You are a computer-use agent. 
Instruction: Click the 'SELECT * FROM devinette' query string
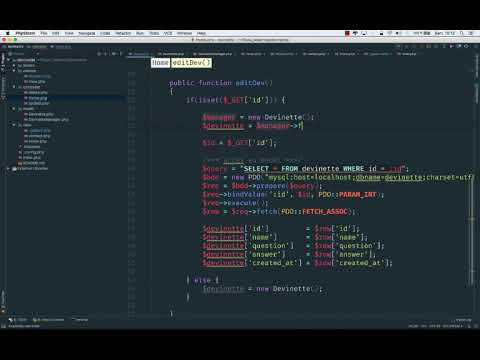point(324,169)
